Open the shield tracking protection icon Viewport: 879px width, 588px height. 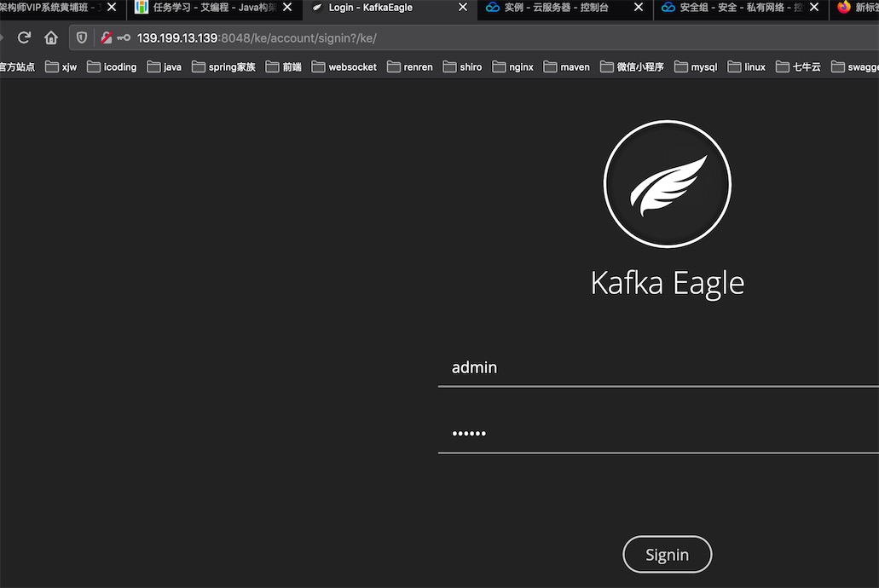coord(82,37)
